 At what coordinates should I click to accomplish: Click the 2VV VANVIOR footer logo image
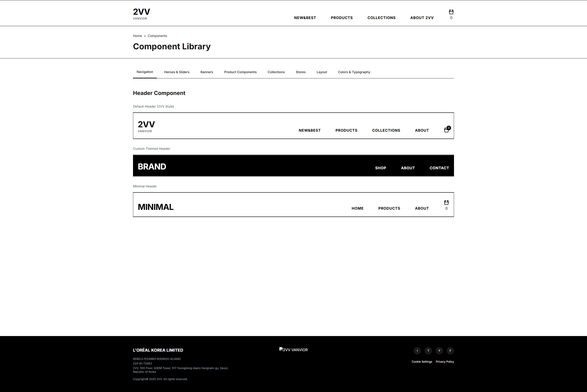click(293, 350)
